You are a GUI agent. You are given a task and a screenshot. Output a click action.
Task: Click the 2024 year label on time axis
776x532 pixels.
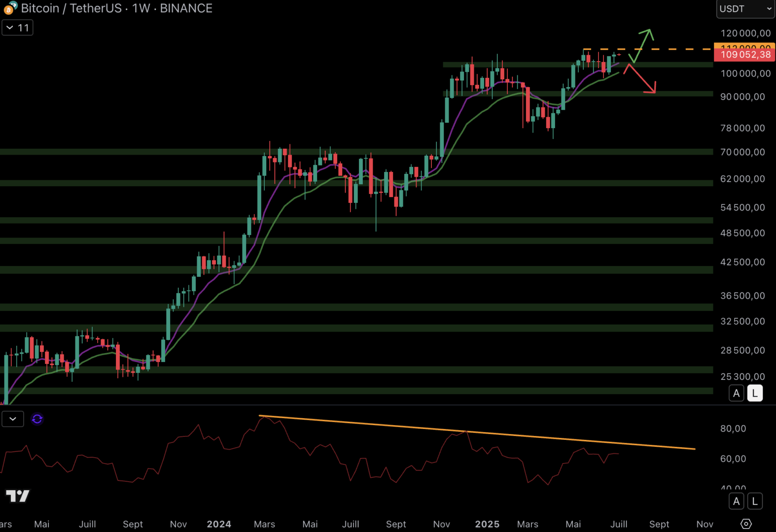click(219, 524)
